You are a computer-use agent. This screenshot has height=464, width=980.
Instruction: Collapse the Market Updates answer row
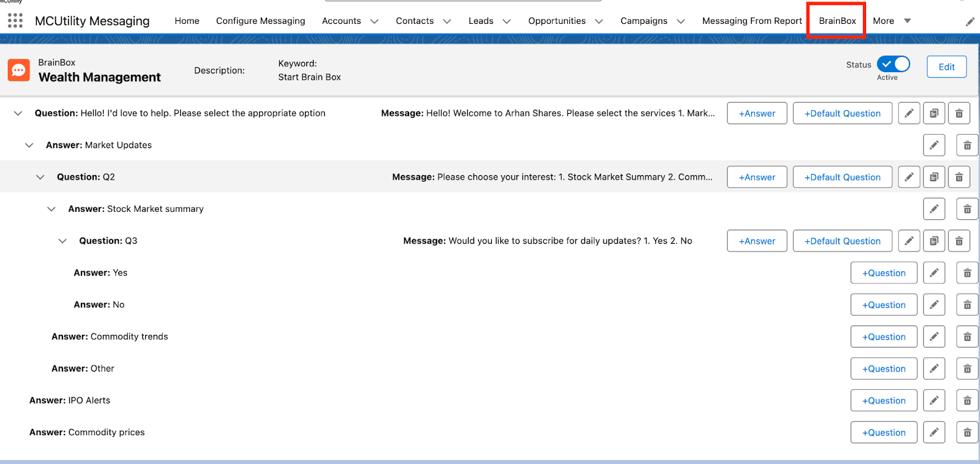click(x=29, y=145)
